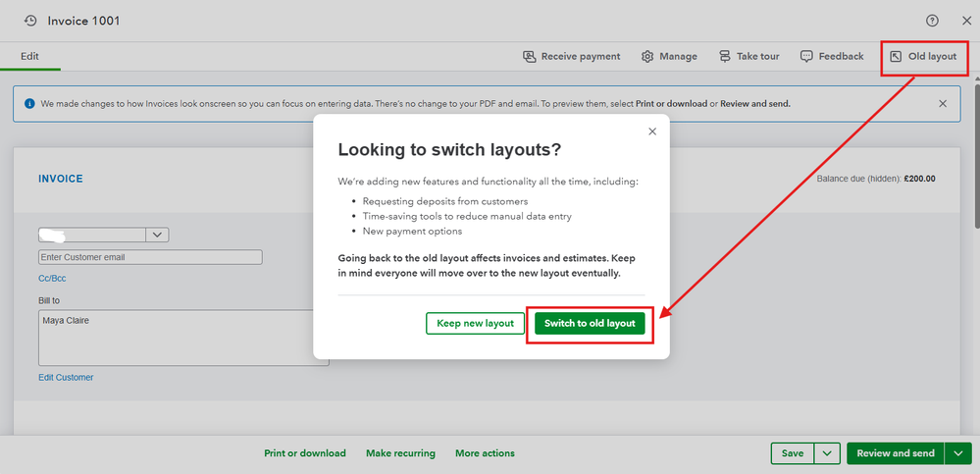Click Take tour label

pos(758,56)
